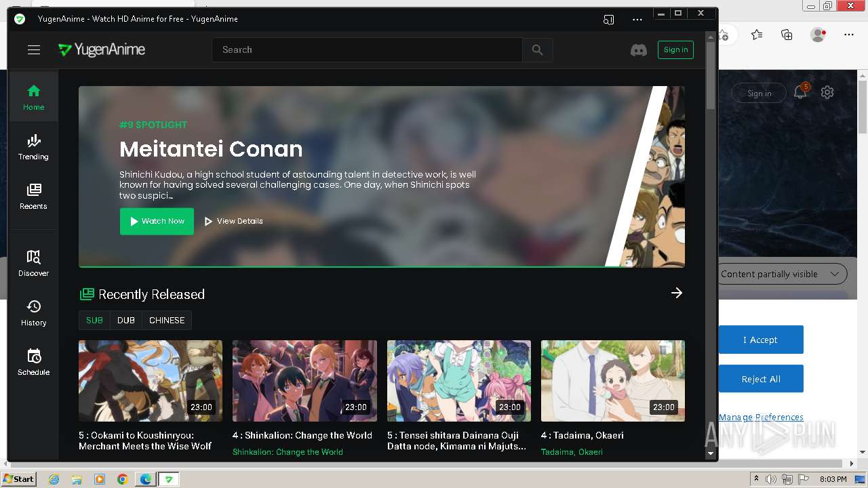Open Discover from the sidebar

point(33,263)
